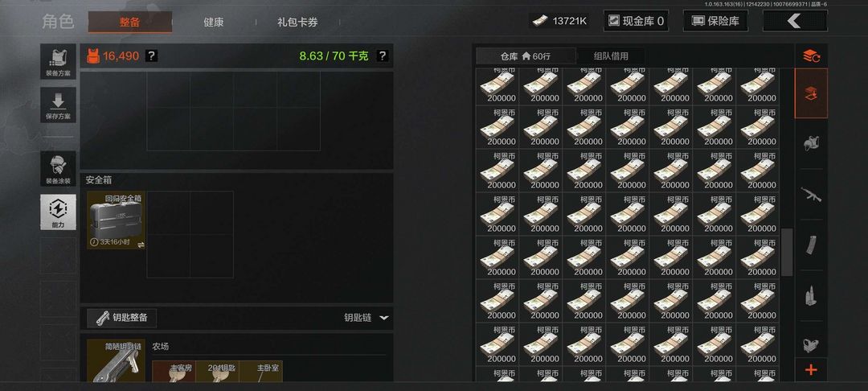Open the 装备涂装 skin icon
868x391 pixels.
[x=58, y=168]
